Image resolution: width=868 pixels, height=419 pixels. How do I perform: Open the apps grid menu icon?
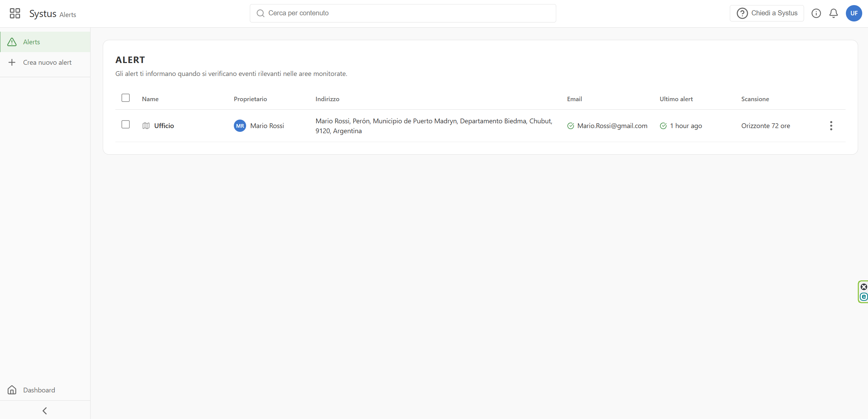(x=15, y=13)
